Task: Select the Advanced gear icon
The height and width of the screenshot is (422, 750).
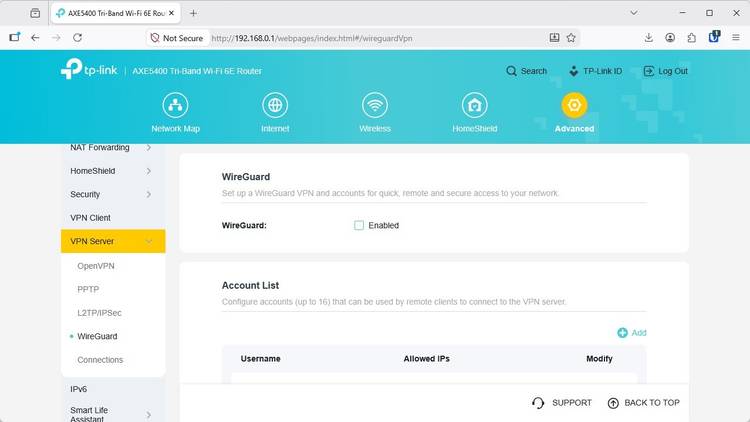Action: click(574, 105)
